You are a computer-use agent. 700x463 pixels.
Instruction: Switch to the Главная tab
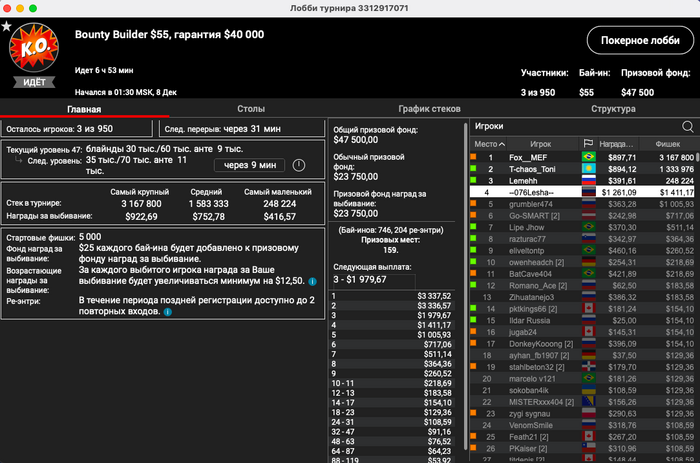coord(84,109)
